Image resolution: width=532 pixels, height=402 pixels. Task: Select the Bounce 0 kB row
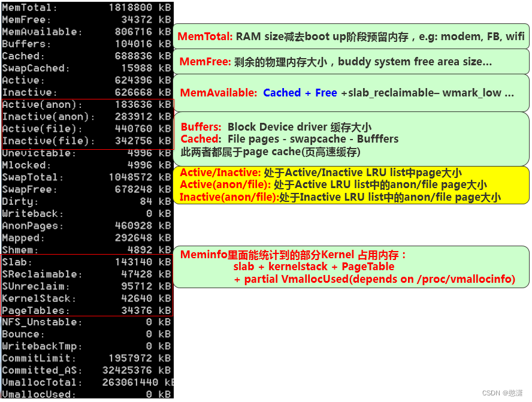[x=86, y=334]
